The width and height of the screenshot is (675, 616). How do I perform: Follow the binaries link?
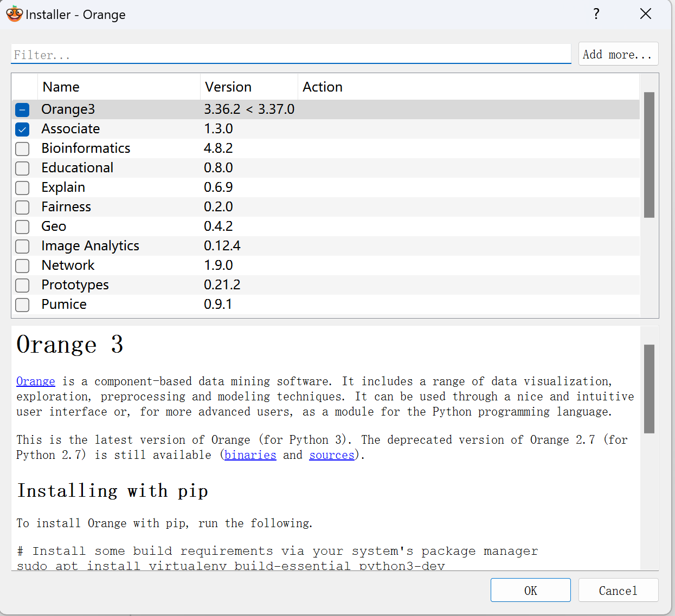pyautogui.click(x=250, y=455)
